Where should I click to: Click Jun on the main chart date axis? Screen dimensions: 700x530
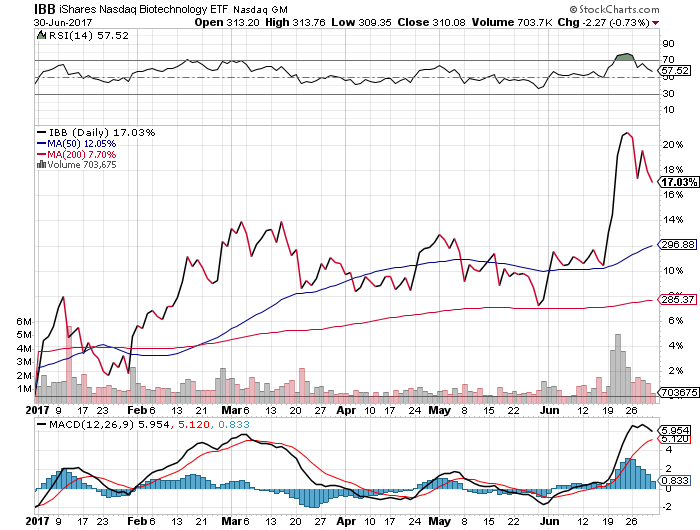click(550, 410)
